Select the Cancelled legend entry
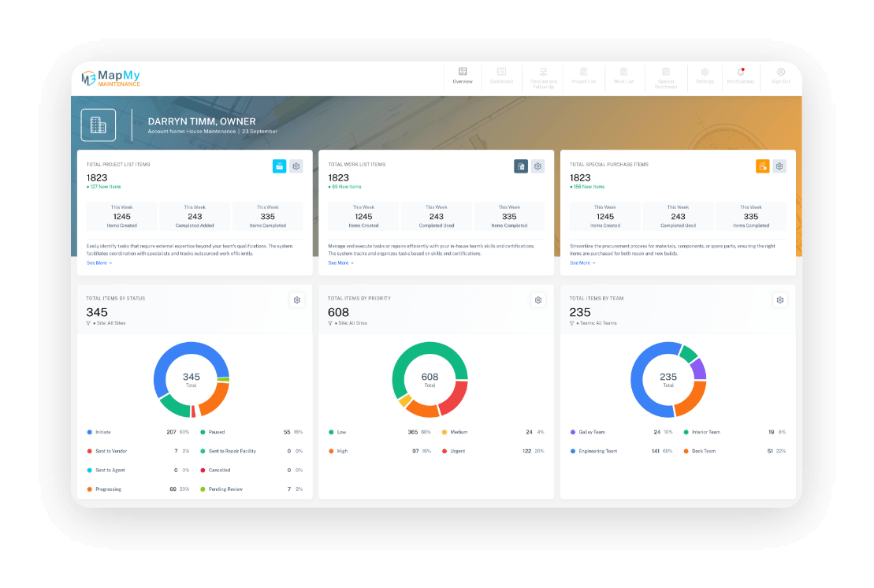The image size is (874, 588). point(251,470)
